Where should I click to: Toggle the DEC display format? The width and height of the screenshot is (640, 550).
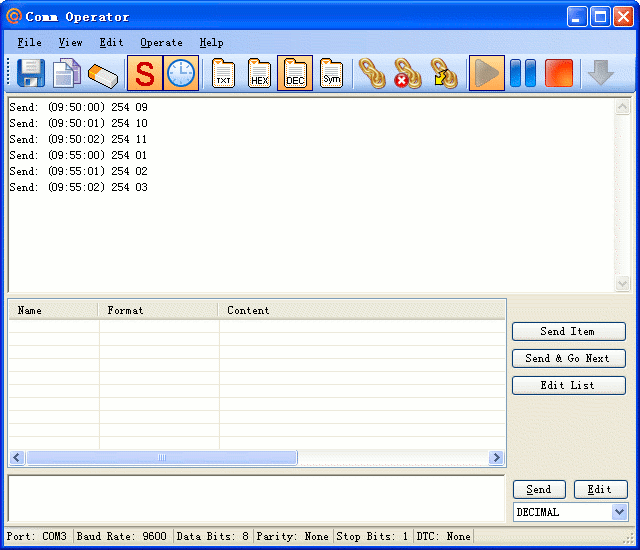(295, 73)
